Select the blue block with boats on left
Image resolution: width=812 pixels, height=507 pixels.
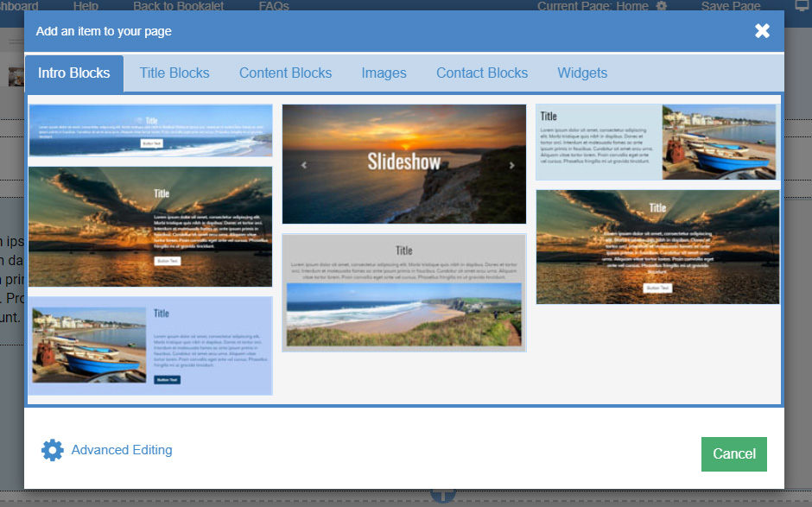tap(150, 345)
